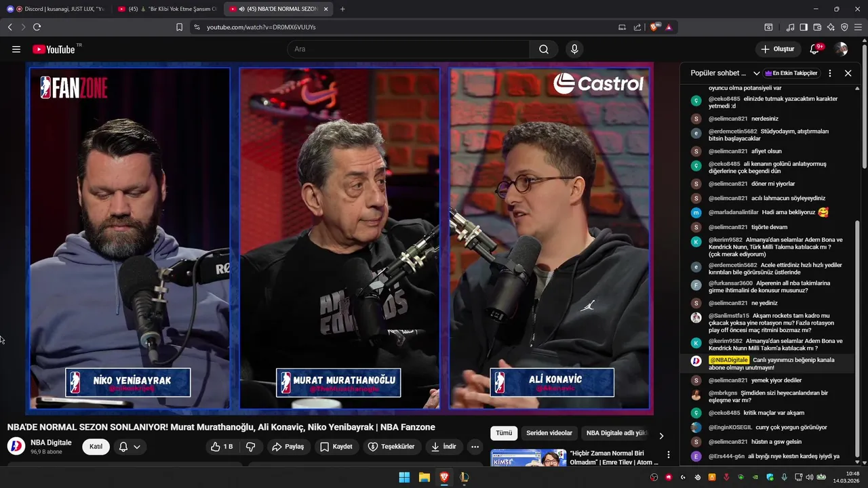This screenshot has height=488, width=868.
Task: Open the NBA Digitale channel name link
Action: click(51, 443)
